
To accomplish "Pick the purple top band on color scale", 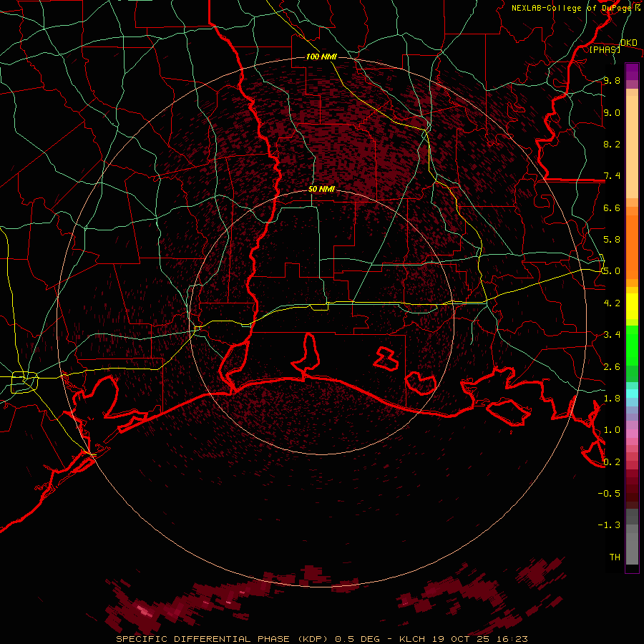I will pyautogui.click(x=632, y=72).
